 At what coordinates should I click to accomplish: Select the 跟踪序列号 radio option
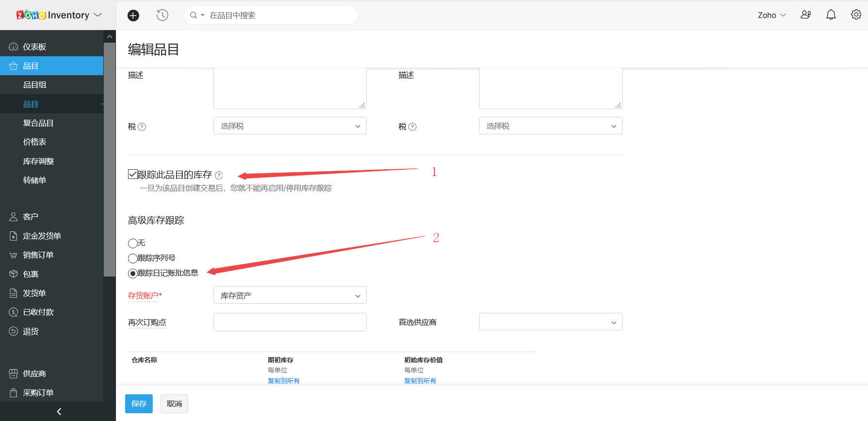click(132, 259)
